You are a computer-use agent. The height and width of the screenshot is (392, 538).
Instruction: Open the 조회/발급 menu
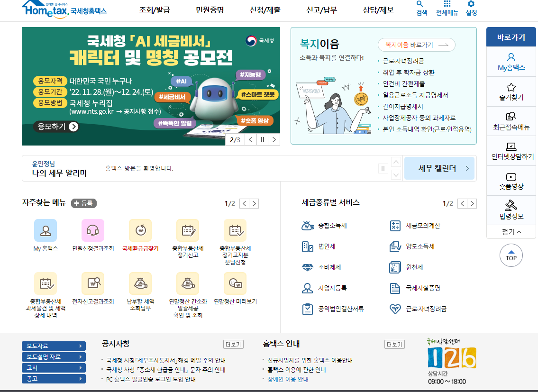click(155, 10)
